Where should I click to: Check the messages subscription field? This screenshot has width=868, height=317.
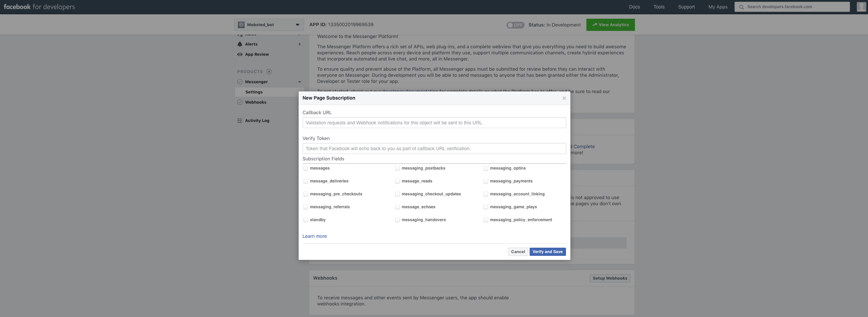coord(306,168)
